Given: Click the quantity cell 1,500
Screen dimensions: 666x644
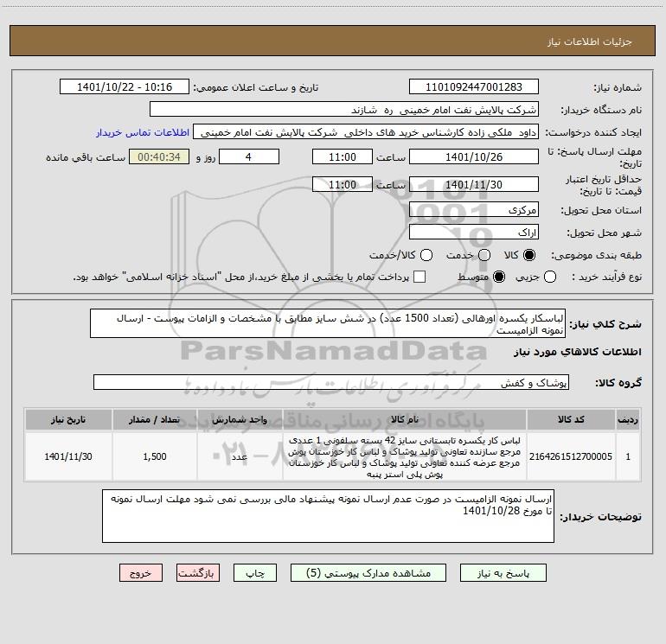Looking at the screenshot, I should click(x=155, y=456).
